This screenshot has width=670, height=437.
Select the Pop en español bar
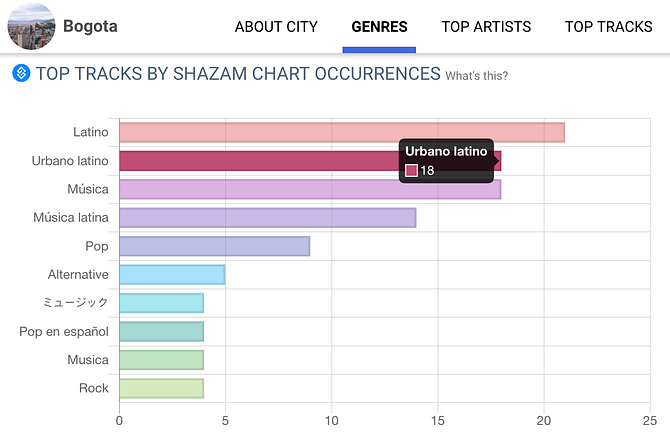point(161,331)
